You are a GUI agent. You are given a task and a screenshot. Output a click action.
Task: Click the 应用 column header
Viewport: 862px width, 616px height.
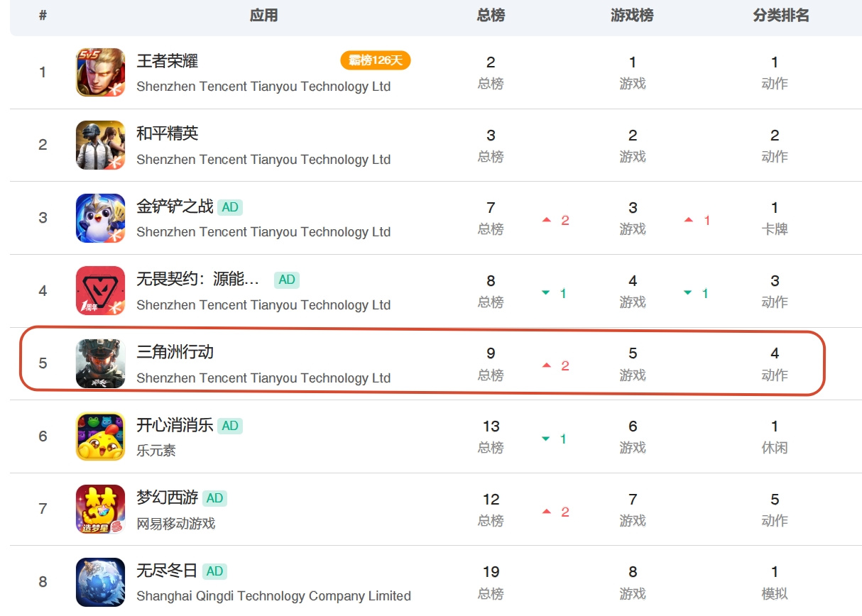(263, 16)
